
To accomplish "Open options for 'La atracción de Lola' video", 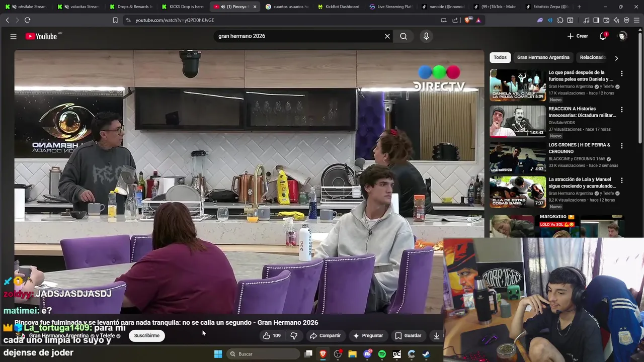I will pos(621,180).
